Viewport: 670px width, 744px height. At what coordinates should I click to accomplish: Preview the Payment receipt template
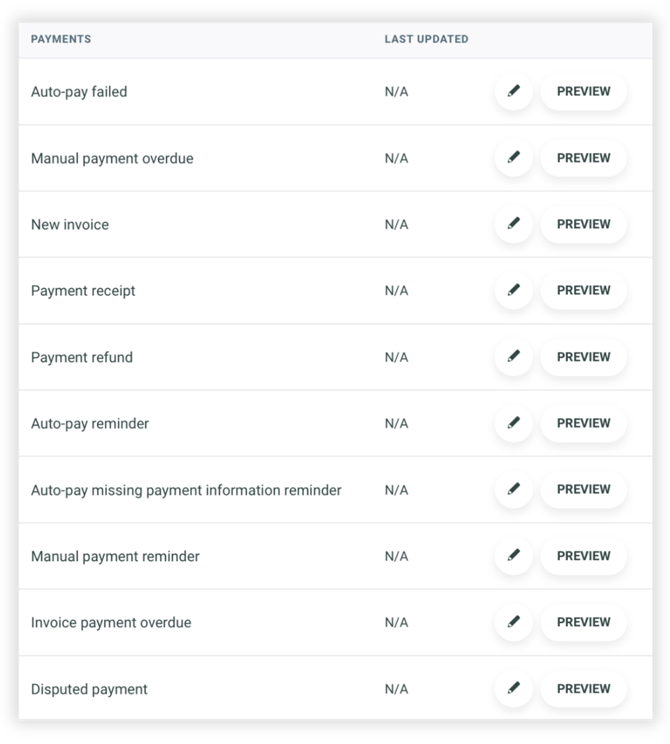[x=583, y=290]
